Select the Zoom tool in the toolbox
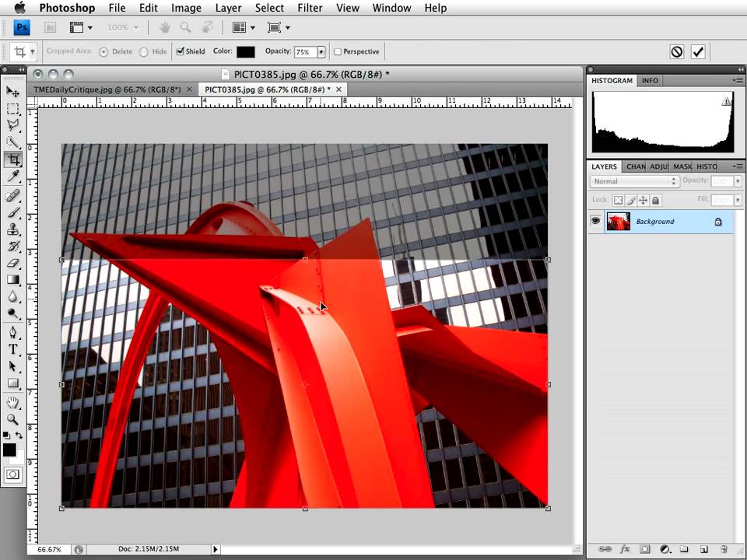Image resolution: width=747 pixels, height=560 pixels. coord(13,419)
